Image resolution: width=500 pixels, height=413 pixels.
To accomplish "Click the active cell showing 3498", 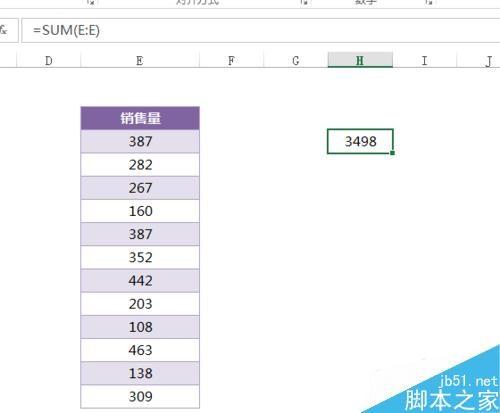I will [x=360, y=141].
